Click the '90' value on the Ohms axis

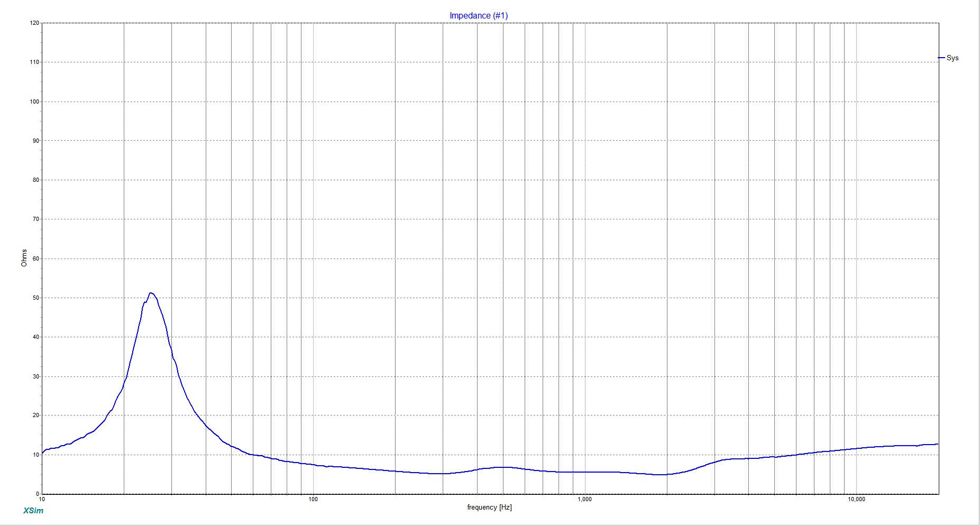pyautogui.click(x=36, y=141)
